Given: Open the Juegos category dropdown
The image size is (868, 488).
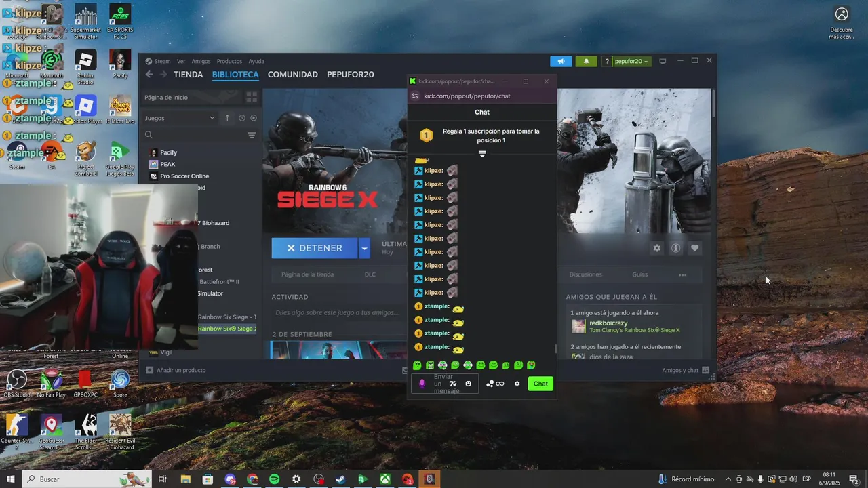Looking at the screenshot, I should coord(180,118).
